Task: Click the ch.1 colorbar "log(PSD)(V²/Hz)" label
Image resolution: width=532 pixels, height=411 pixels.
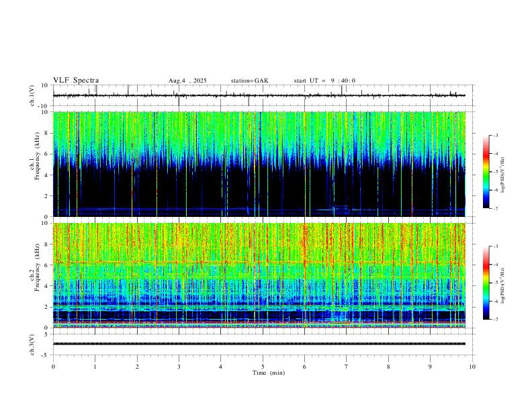Action: pyautogui.click(x=503, y=175)
